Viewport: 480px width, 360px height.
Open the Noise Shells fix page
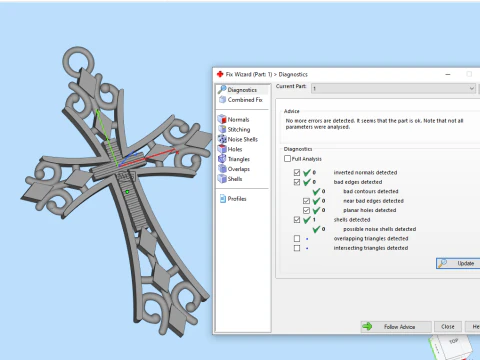click(x=238, y=139)
